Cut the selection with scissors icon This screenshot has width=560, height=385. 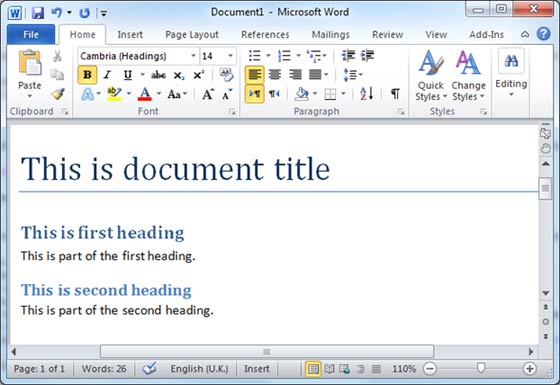pos(57,56)
